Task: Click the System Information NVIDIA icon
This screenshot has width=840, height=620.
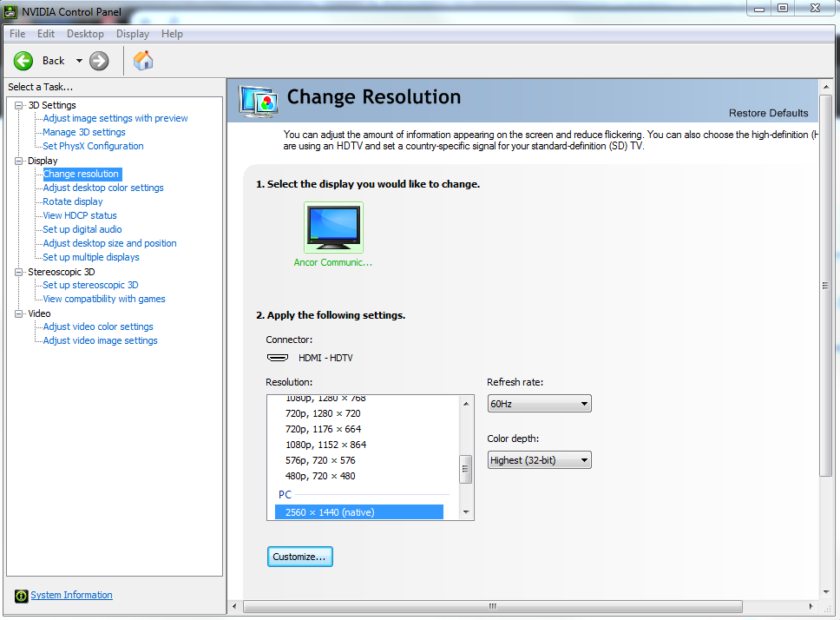Action: click(x=22, y=596)
